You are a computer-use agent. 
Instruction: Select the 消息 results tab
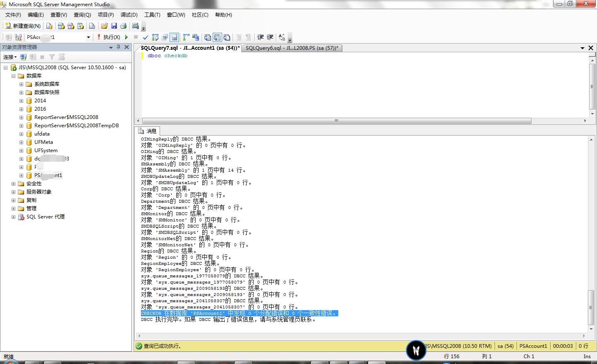(148, 131)
